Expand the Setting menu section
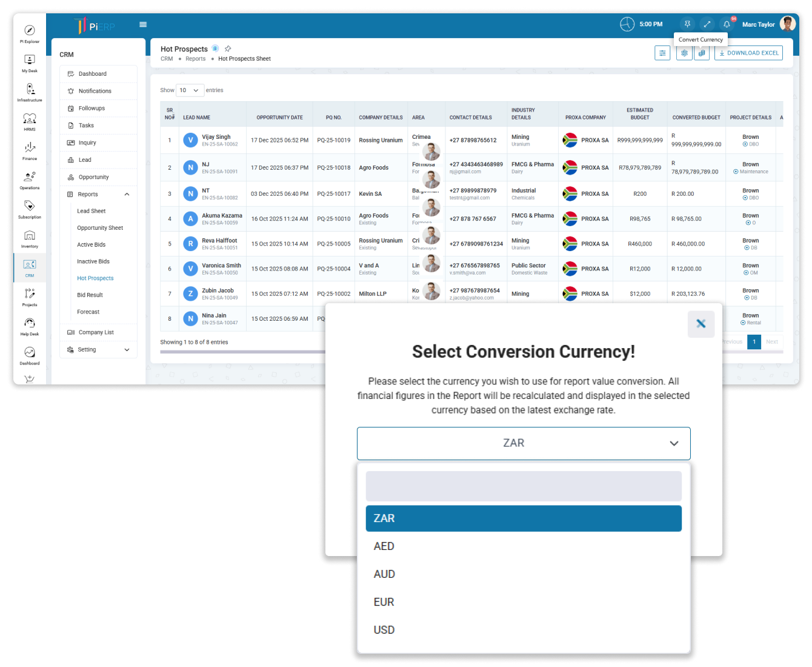The height and width of the screenshot is (667, 812). click(x=127, y=350)
